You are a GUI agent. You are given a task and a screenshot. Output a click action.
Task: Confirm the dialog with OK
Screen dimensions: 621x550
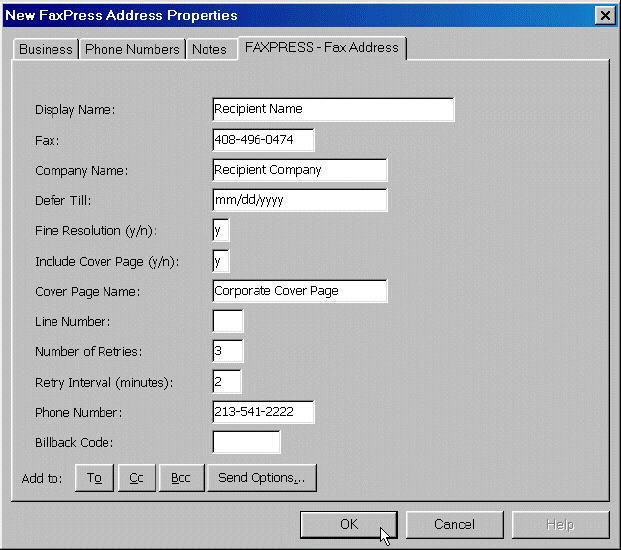(348, 524)
